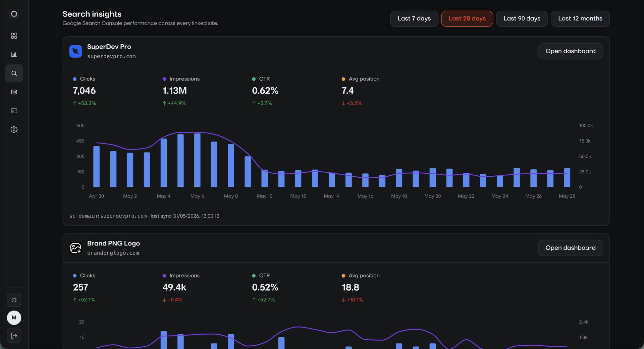Click the Apr 30 bar in SuperDev chart
Screen dimensions: 644x349
pyautogui.click(x=97, y=167)
